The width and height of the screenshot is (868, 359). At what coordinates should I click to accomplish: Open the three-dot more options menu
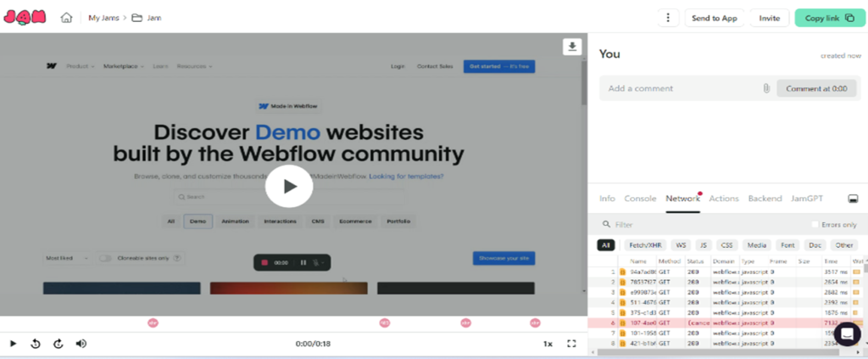(669, 18)
